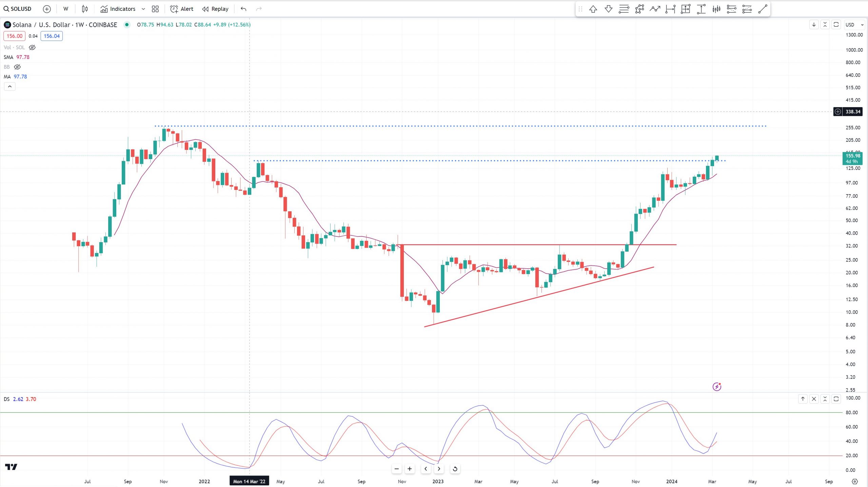Select the Trend Line drawing tool
This screenshot has width=868, height=487.
tap(762, 9)
